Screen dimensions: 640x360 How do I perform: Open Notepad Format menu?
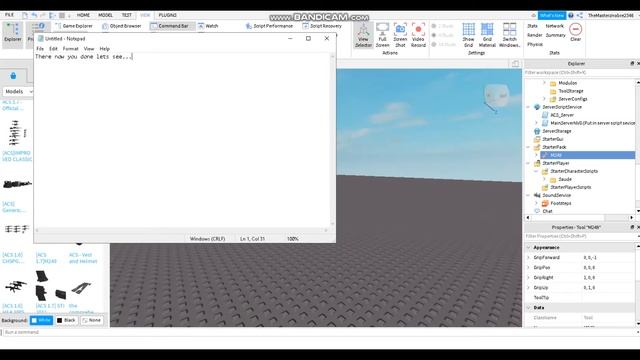(x=70, y=49)
